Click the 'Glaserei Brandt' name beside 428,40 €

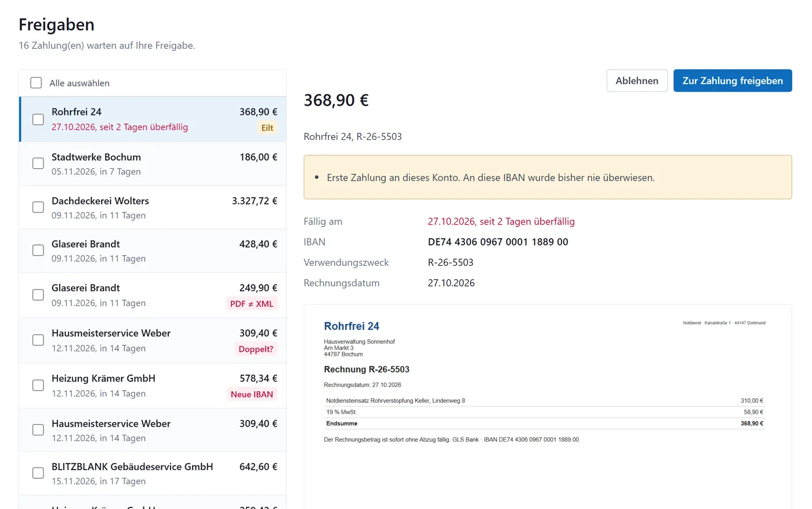click(86, 244)
